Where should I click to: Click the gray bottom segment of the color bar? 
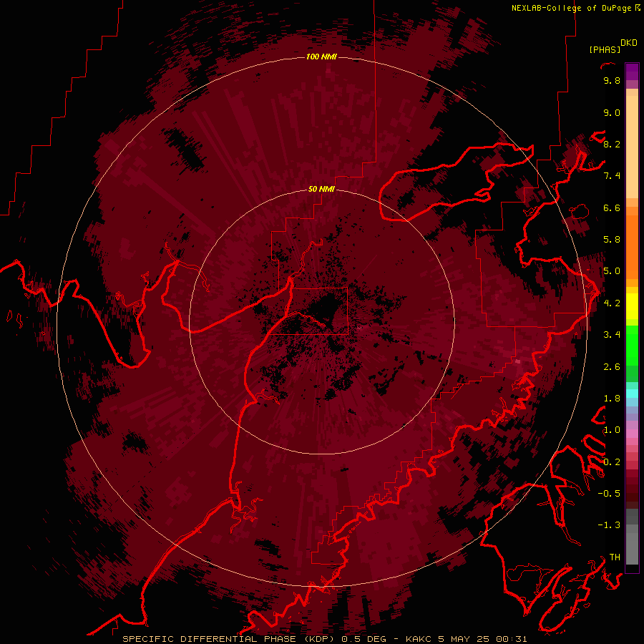click(632, 545)
